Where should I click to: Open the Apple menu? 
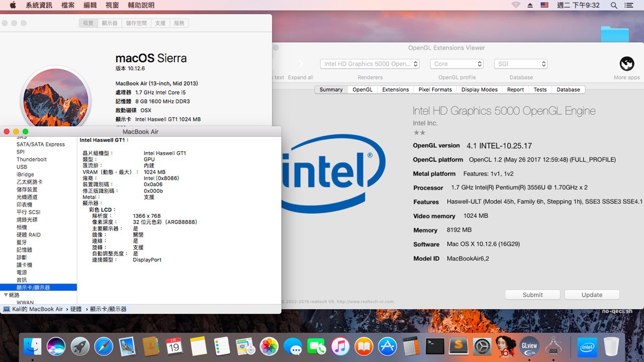[x=13, y=5]
